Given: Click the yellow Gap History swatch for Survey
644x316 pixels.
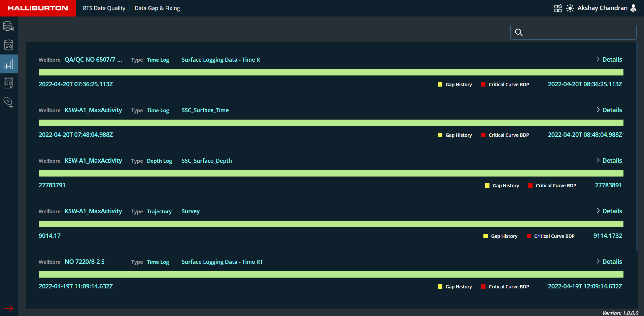Looking at the screenshot, I should click(485, 236).
